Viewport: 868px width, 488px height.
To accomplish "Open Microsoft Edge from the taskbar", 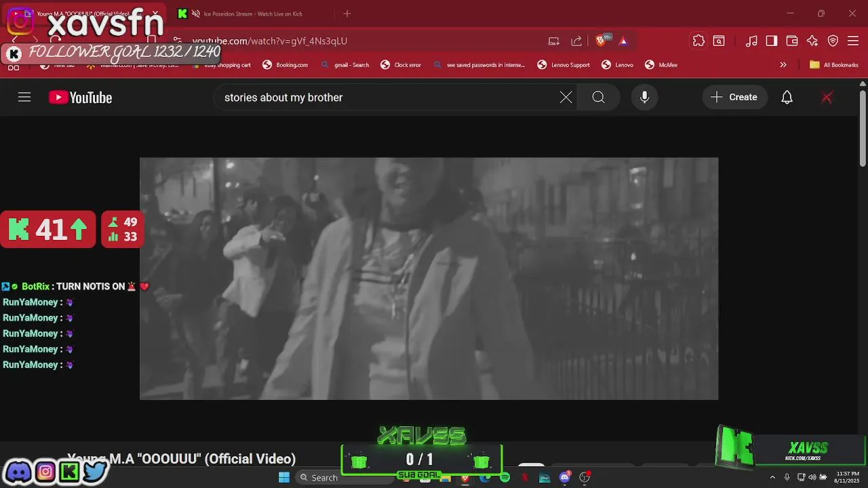I will [x=485, y=478].
